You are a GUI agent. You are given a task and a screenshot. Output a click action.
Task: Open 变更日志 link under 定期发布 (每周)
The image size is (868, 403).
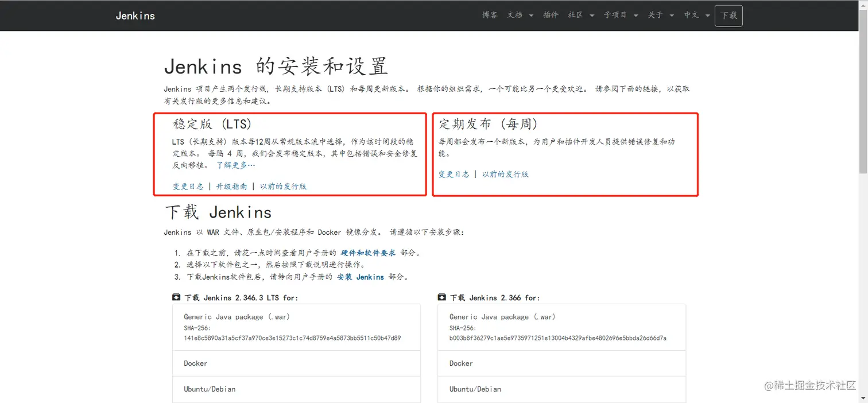click(x=454, y=175)
